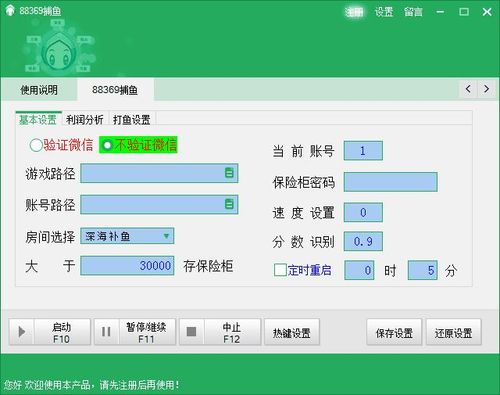
Task: Enable the 定时重启 checkbox
Action: point(280,270)
